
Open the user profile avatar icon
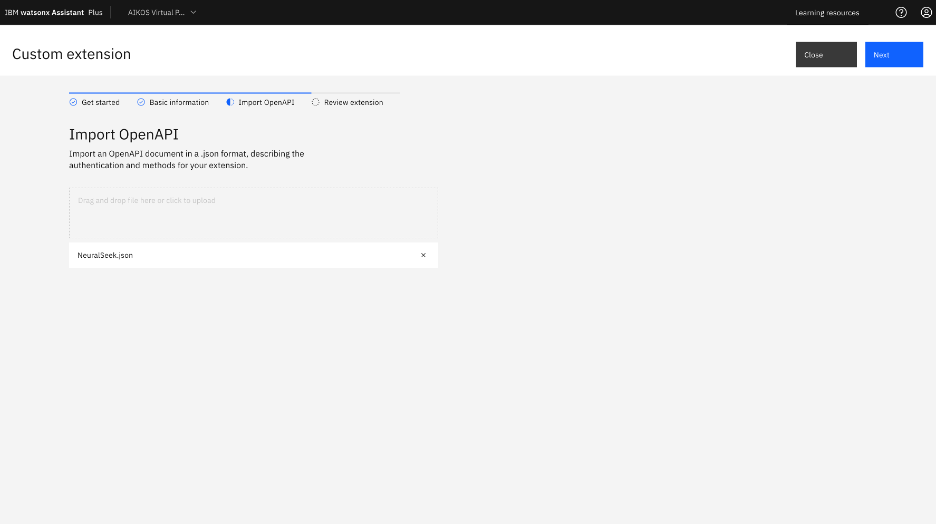click(x=926, y=13)
